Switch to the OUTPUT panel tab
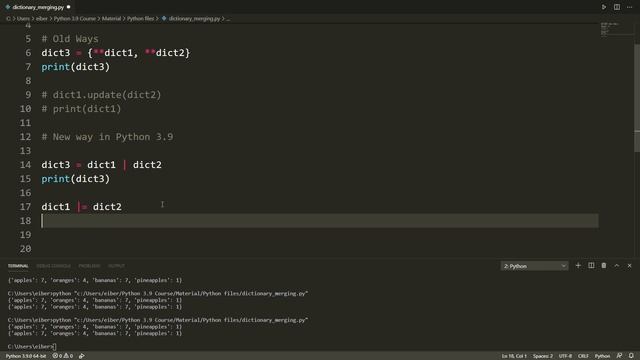 116,266
